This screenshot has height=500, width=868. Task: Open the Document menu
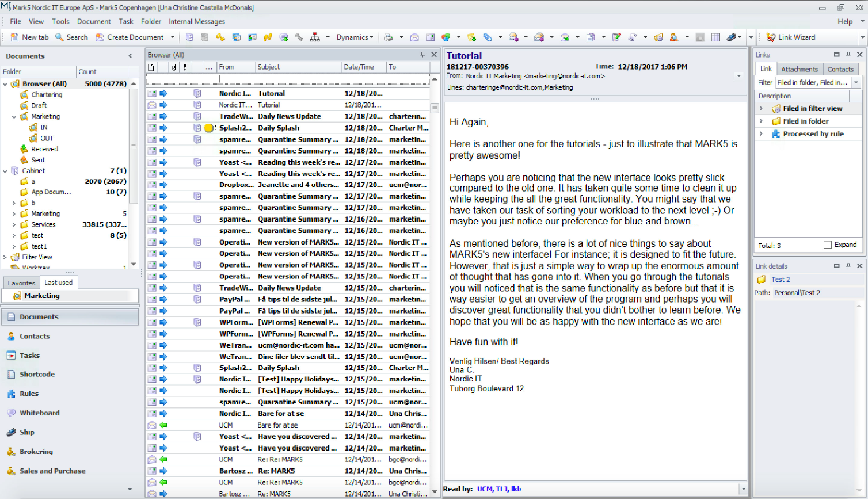(x=94, y=21)
